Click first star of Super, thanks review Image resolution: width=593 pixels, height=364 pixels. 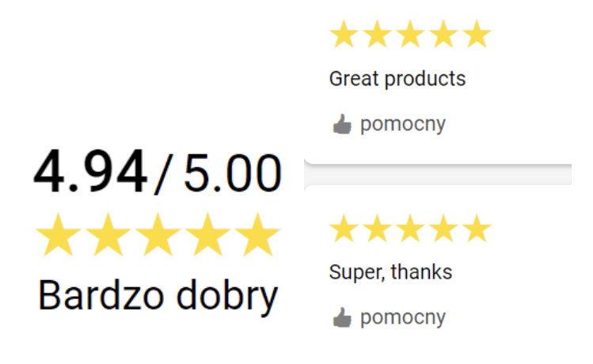[x=344, y=229]
